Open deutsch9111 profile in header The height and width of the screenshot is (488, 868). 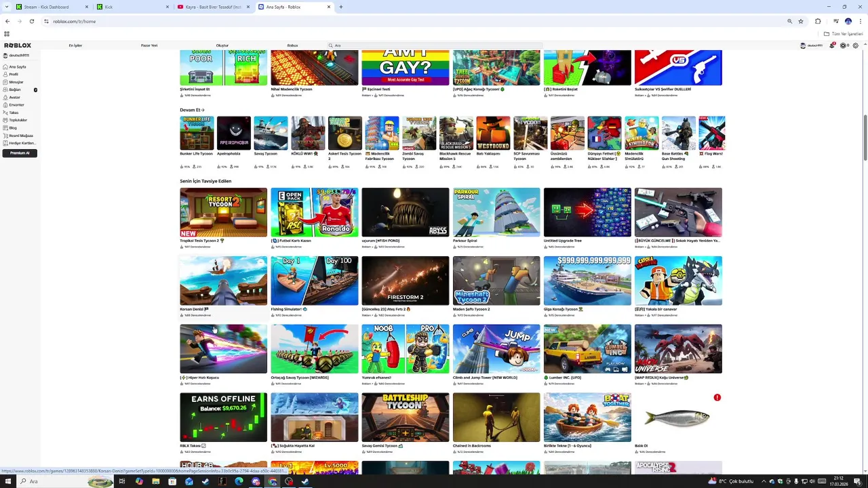pos(812,45)
